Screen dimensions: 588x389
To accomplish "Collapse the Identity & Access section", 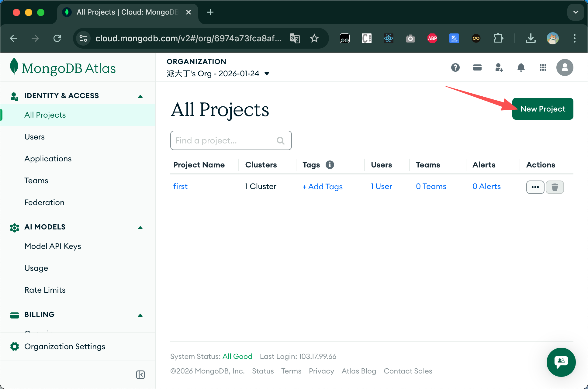I will tap(140, 96).
